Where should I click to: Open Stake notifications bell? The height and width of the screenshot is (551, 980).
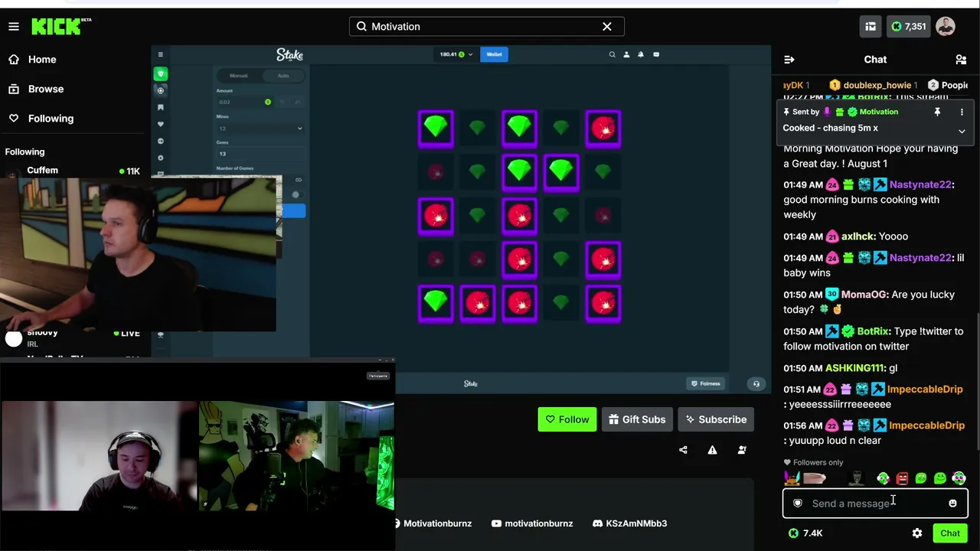[x=641, y=54]
